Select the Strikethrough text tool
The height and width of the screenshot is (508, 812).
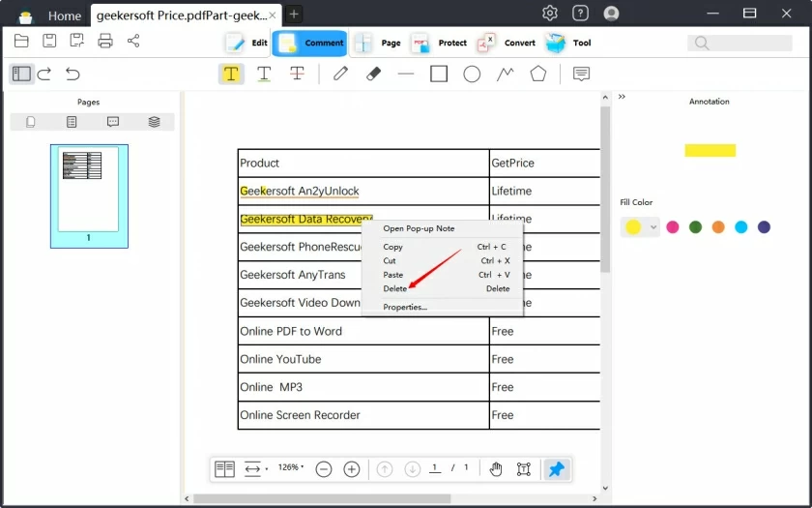(x=297, y=74)
